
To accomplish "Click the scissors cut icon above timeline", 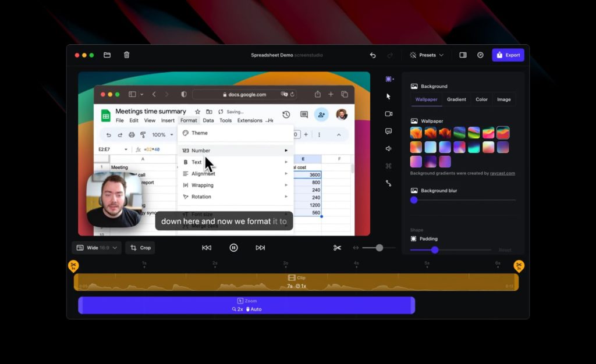I will pos(338,247).
